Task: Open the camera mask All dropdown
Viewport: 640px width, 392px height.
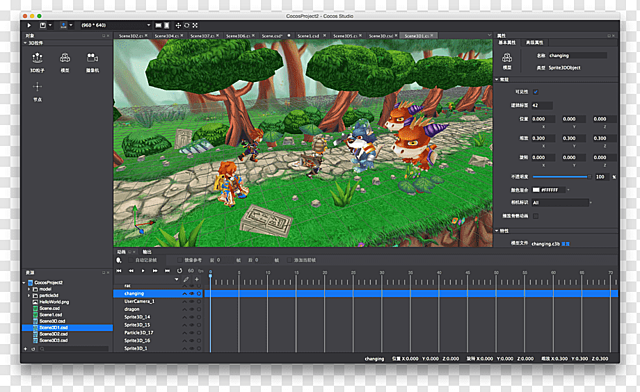Action: pos(560,203)
